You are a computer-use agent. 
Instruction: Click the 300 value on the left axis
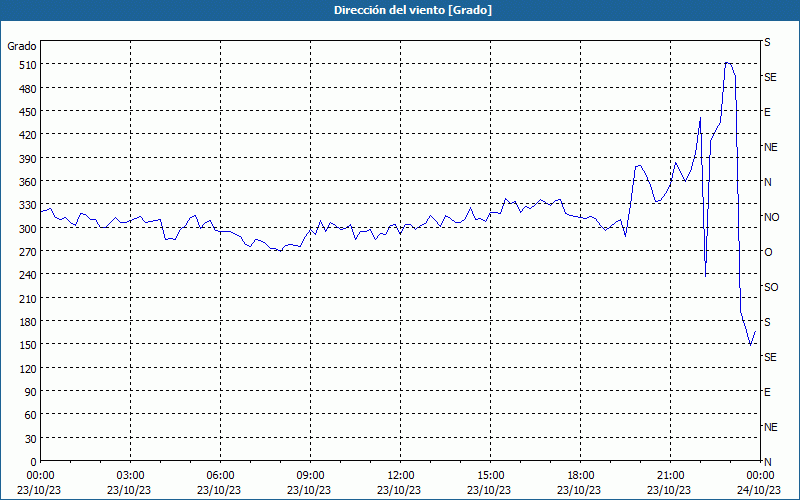click(28, 229)
